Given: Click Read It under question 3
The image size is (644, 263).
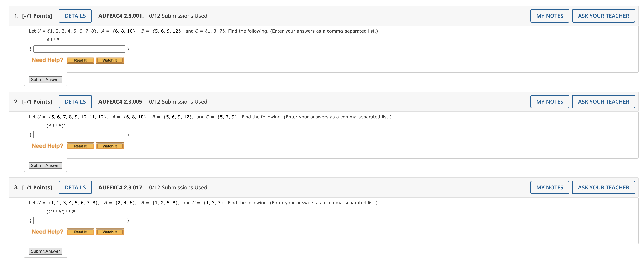Looking at the screenshot, I should click(x=80, y=232).
